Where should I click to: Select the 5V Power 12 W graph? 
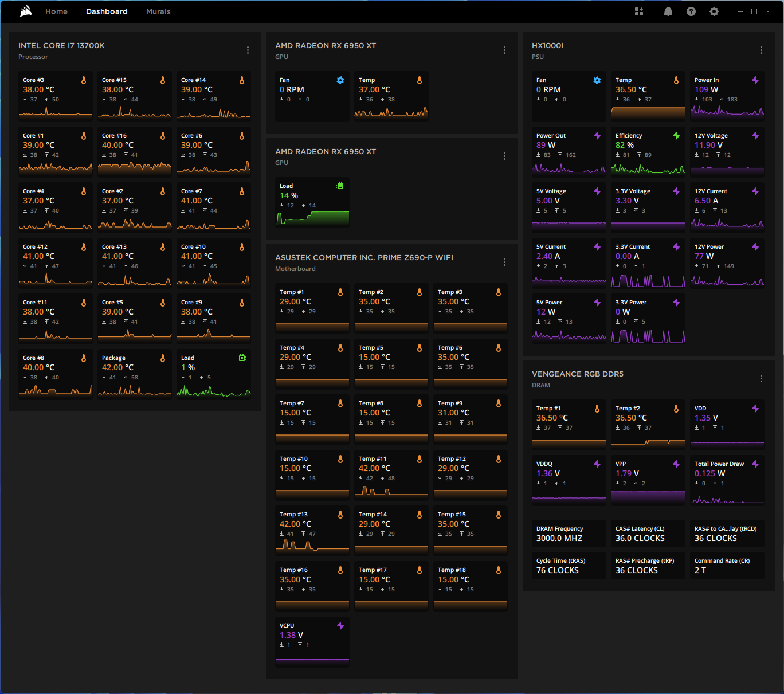click(569, 336)
